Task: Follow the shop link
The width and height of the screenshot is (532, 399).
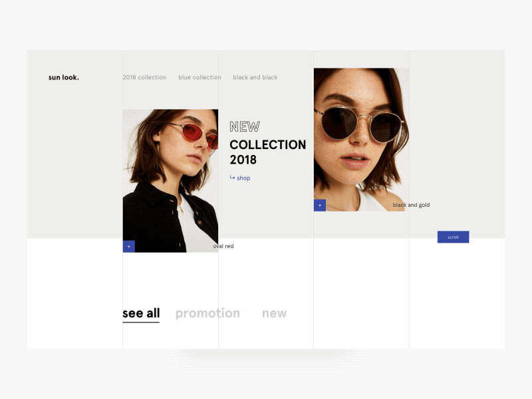Action: [243, 178]
